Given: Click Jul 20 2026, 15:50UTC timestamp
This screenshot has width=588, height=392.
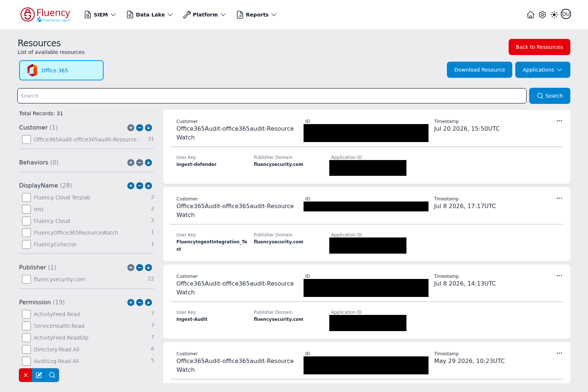Looking at the screenshot, I should point(467,129).
